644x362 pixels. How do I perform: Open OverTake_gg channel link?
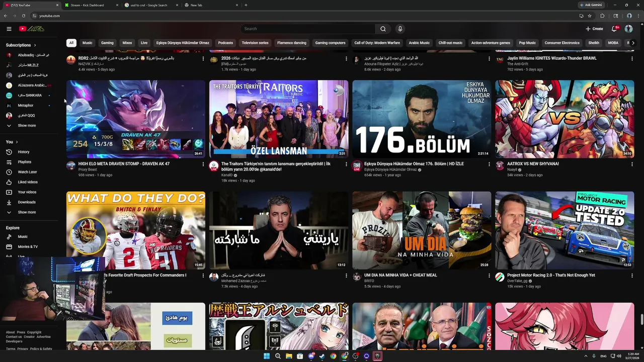point(518,281)
